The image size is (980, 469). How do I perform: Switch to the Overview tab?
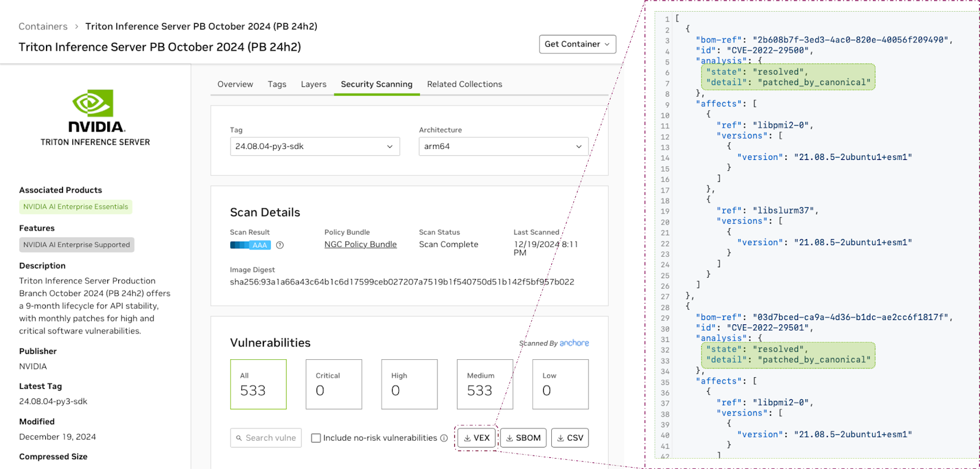point(235,84)
